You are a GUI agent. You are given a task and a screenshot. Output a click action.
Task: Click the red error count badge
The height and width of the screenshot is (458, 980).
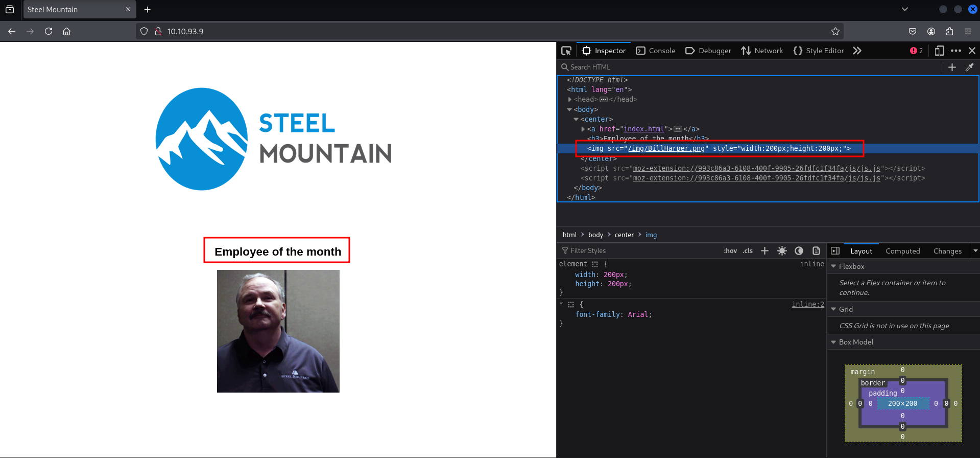click(x=916, y=51)
